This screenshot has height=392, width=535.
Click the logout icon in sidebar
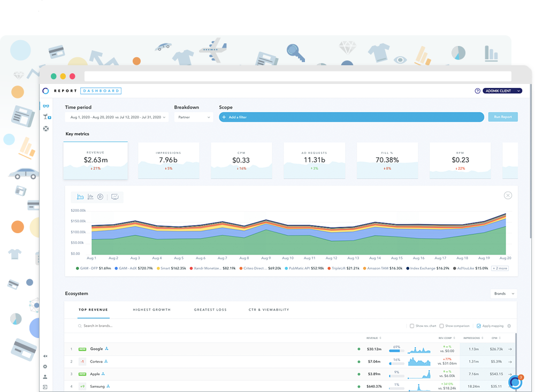(x=45, y=387)
